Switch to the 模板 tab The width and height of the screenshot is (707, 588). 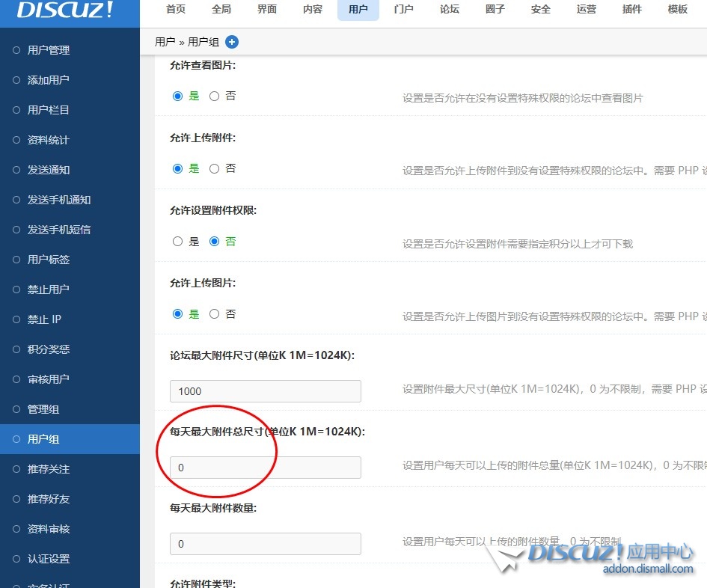point(676,10)
